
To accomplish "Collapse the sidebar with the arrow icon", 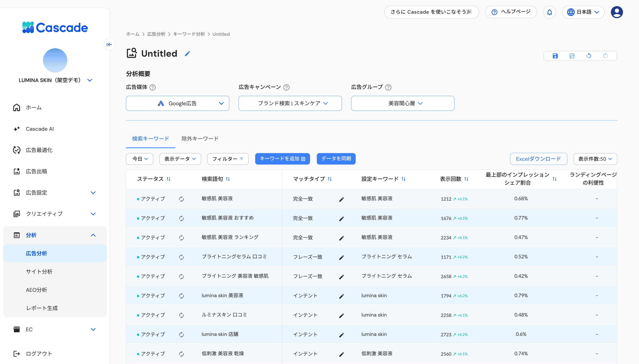I will point(109,44).
